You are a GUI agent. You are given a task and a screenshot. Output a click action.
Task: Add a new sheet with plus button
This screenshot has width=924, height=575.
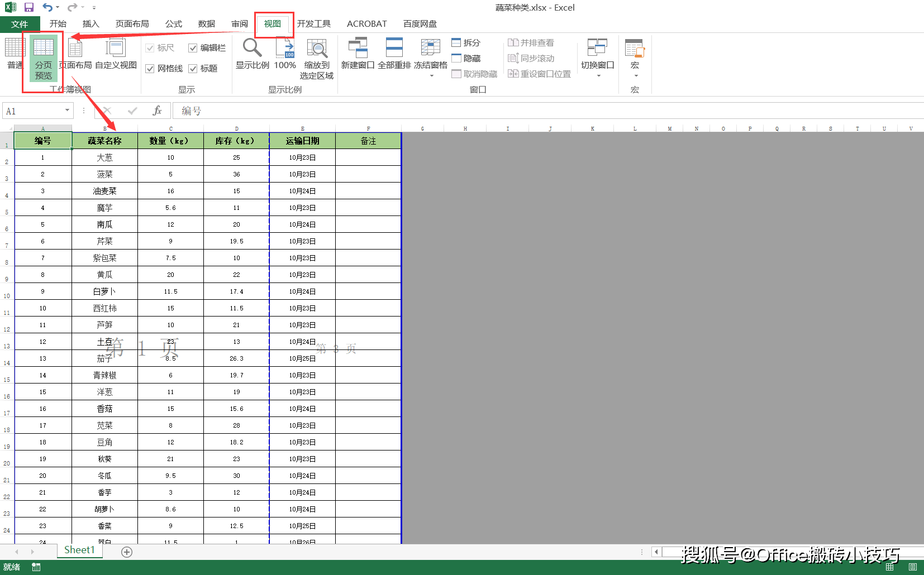pos(127,552)
